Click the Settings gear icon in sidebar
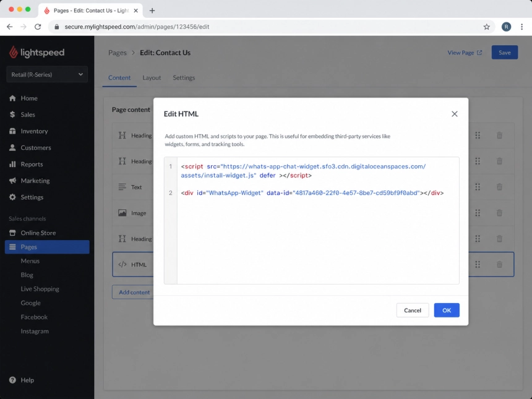This screenshot has height=399, width=532. tap(12, 197)
